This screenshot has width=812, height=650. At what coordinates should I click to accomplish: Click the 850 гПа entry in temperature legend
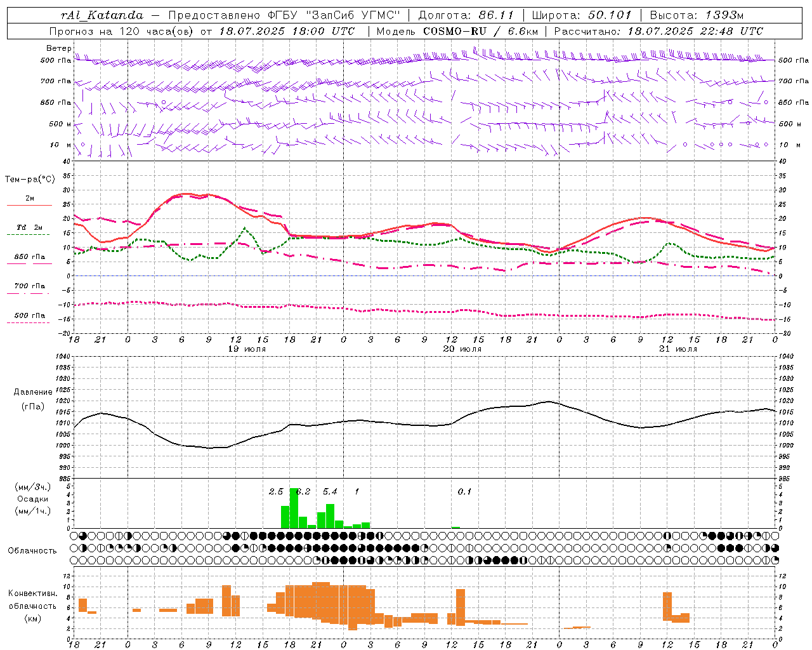click(x=30, y=256)
